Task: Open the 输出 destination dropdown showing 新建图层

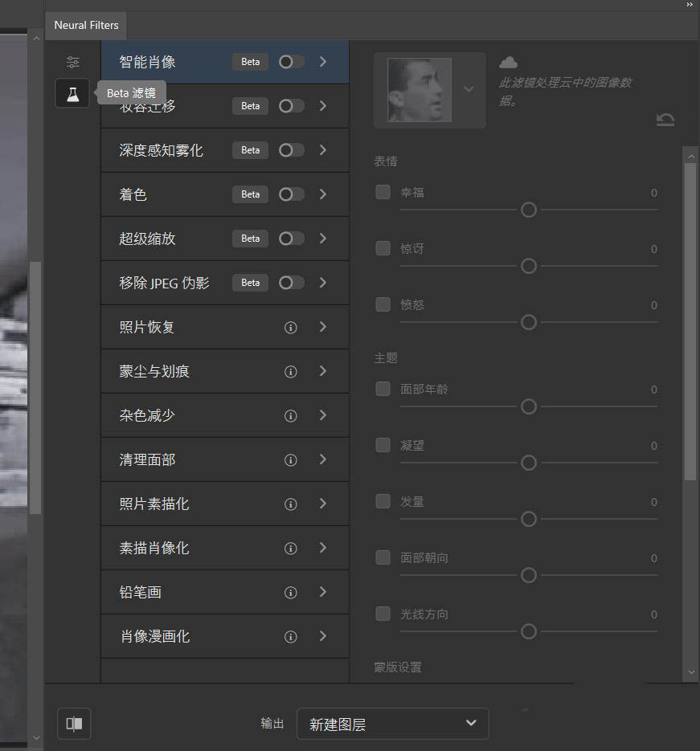Action: (x=392, y=723)
